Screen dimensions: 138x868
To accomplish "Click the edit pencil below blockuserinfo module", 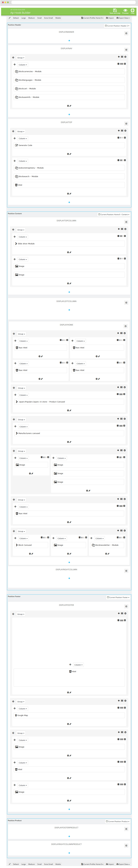I will tap(70, 106).
